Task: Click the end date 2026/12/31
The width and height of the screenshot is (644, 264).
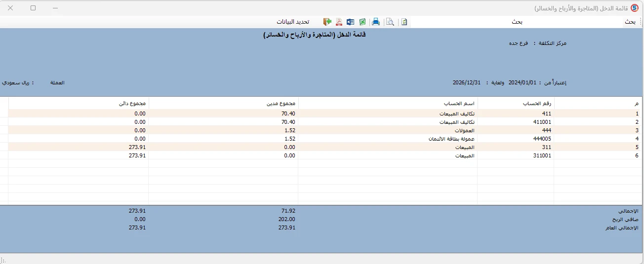Action: 467,82
